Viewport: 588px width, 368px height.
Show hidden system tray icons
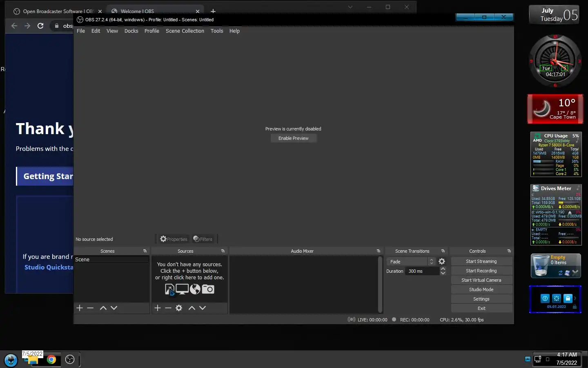pyautogui.click(x=528, y=359)
